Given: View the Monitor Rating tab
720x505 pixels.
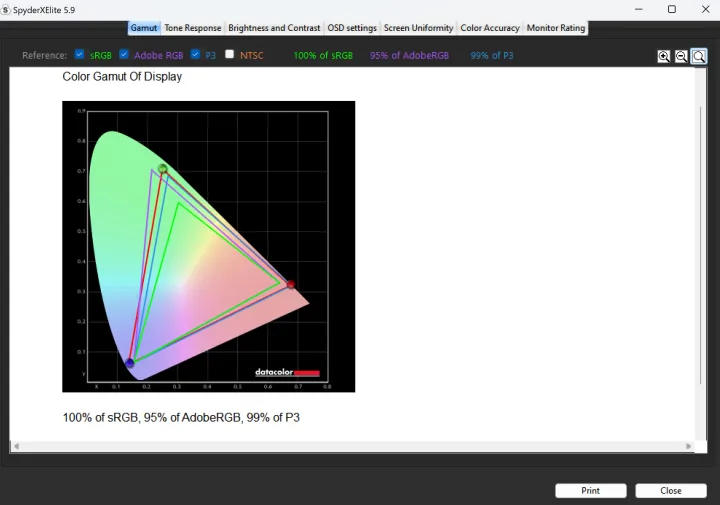Looking at the screenshot, I should [556, 28].
